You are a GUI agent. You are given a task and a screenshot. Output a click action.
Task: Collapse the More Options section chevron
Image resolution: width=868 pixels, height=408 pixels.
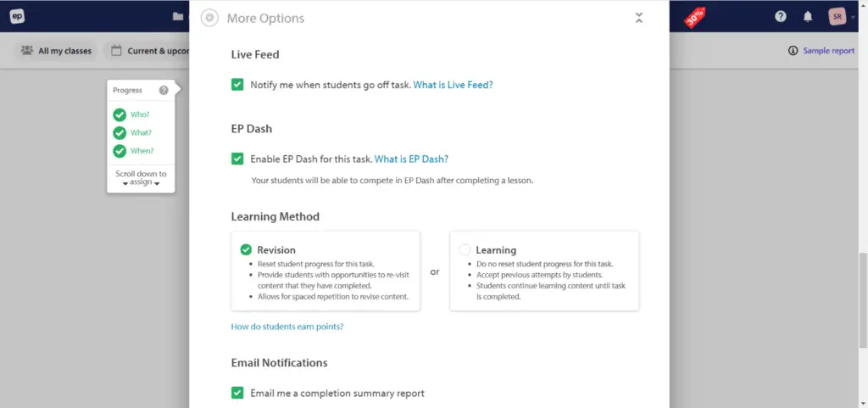(639, 18)
